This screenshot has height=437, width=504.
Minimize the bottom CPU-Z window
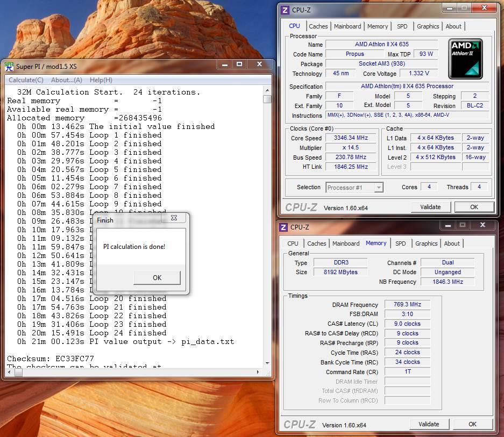coord(448,225)
